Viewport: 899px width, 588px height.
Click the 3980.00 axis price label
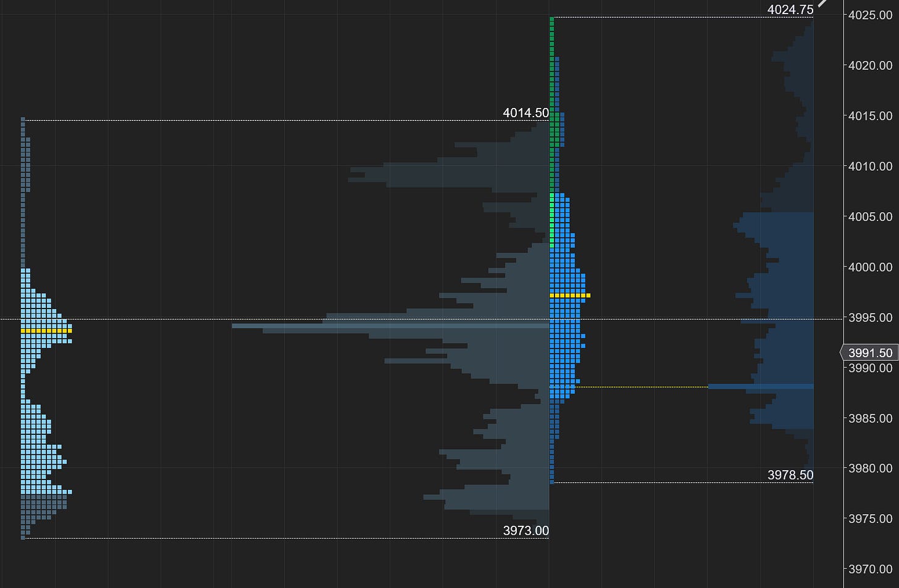[871, 468]
